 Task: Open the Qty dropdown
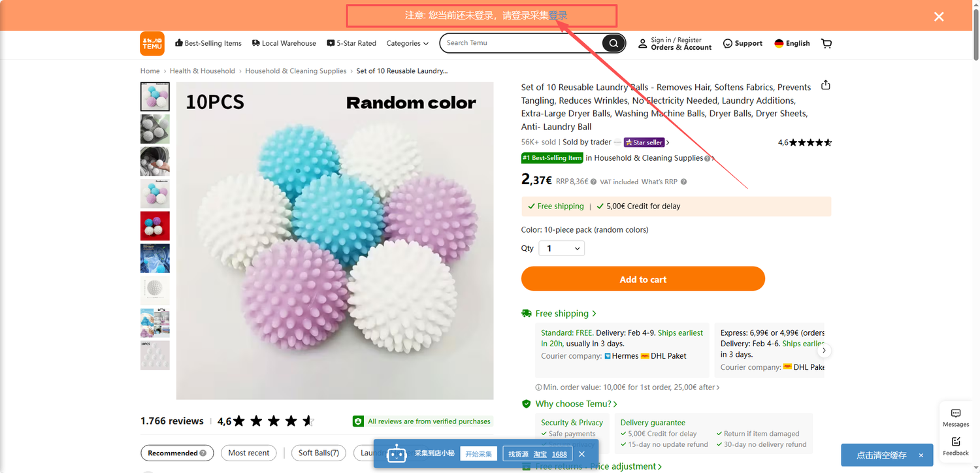(x=561, y=248)
